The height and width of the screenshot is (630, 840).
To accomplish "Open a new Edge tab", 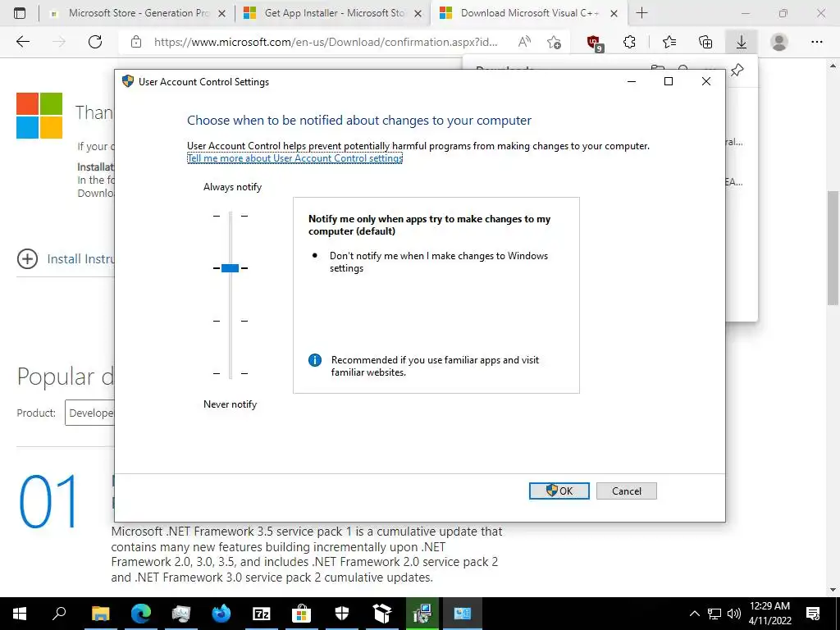I will click(641, 13).
